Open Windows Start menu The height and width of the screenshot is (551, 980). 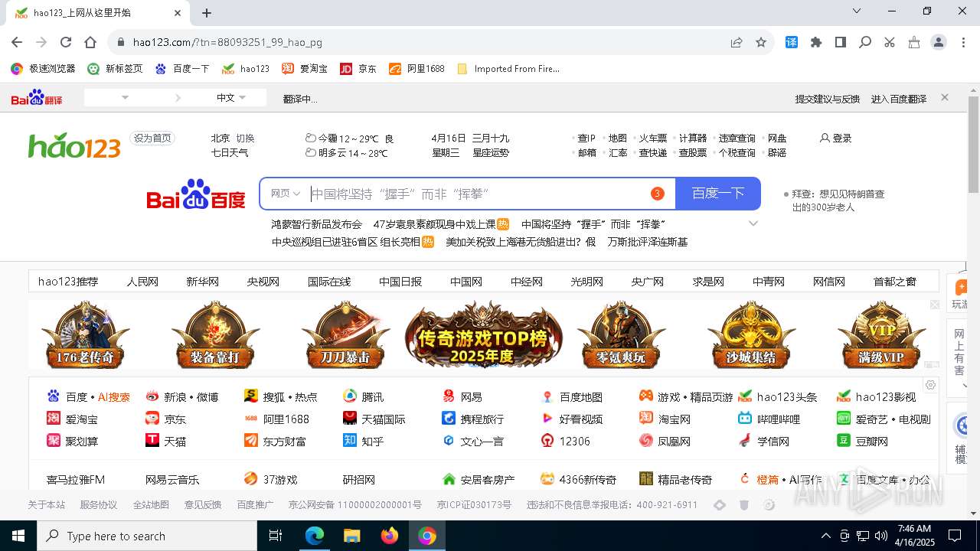(18, 536)
